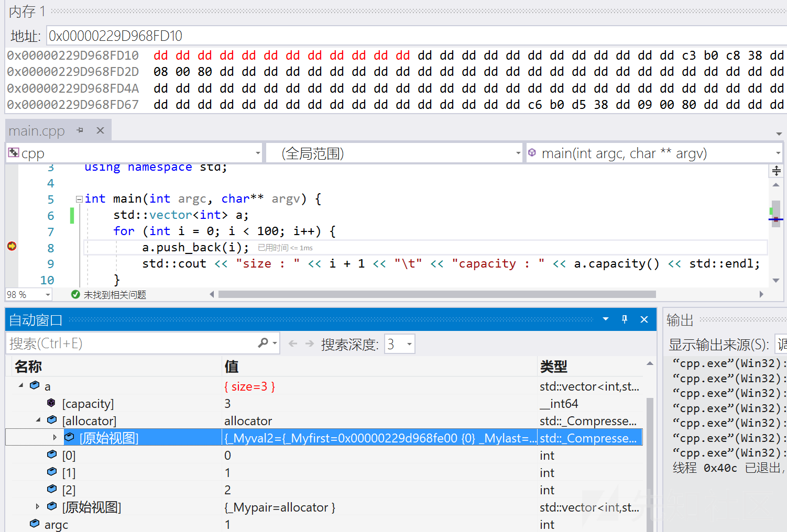Click the argc variable cube icon
787x532 pixels.
[x=35, y=524]
